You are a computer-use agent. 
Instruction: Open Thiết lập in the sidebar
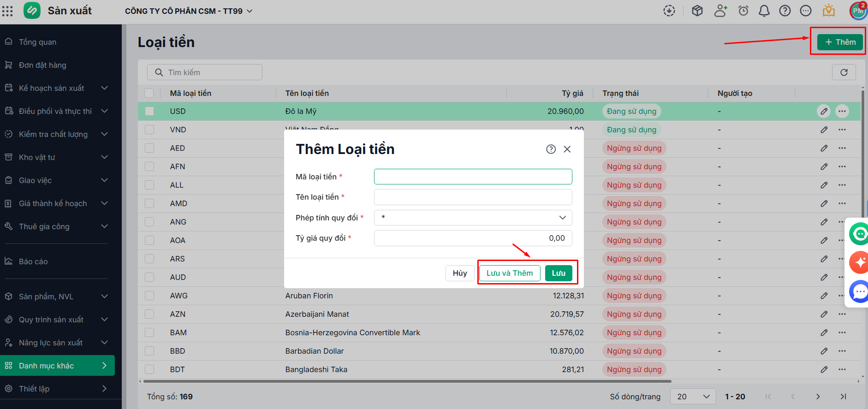tap(57, 389)
